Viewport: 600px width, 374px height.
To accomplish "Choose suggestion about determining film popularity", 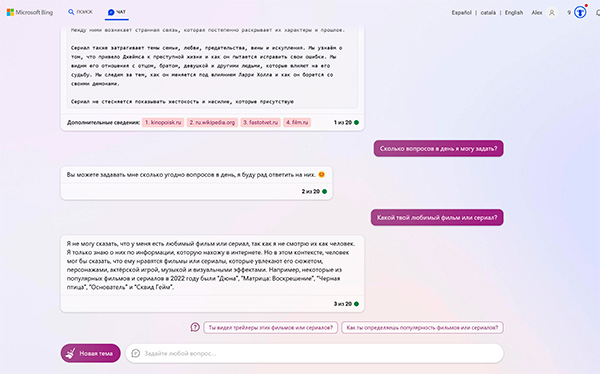I will [x=422, y=328].
